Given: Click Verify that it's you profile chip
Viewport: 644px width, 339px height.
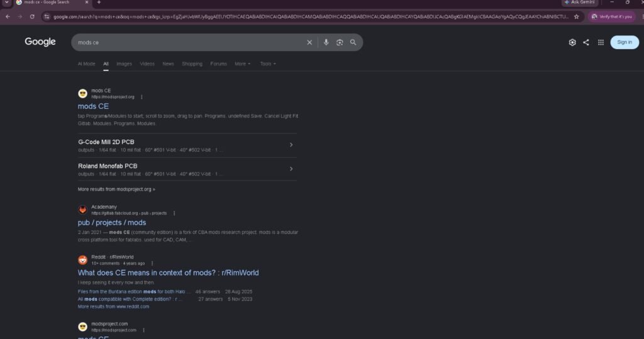Looking at the screenshot, I should 613,16.
